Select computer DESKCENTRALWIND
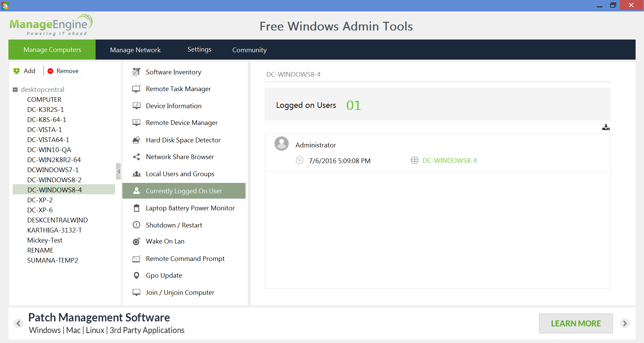This screenshot has height=343, width=644. tap(57, 220)
